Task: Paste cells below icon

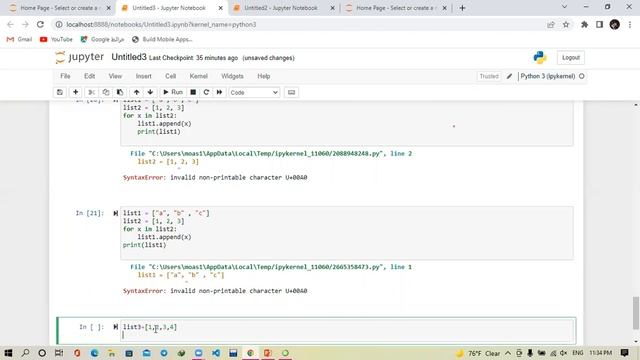Action: coord(120,92)
